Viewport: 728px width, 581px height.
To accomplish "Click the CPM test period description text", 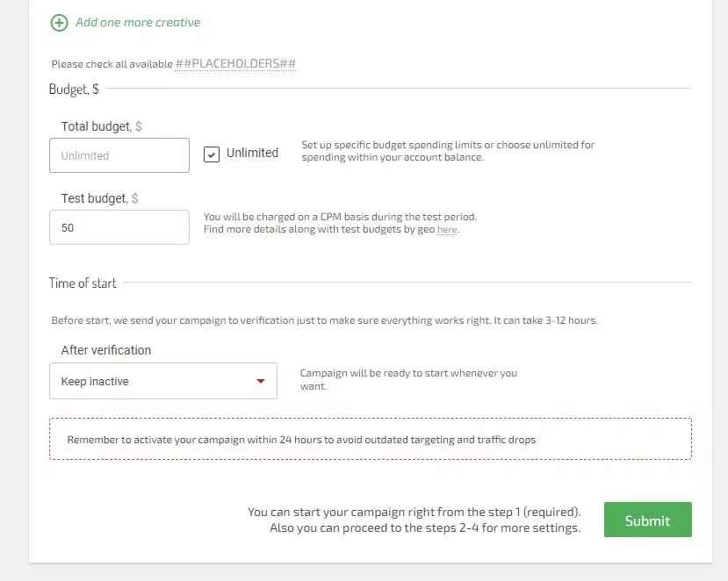I will pyautogui.click(x=340, y=217).
